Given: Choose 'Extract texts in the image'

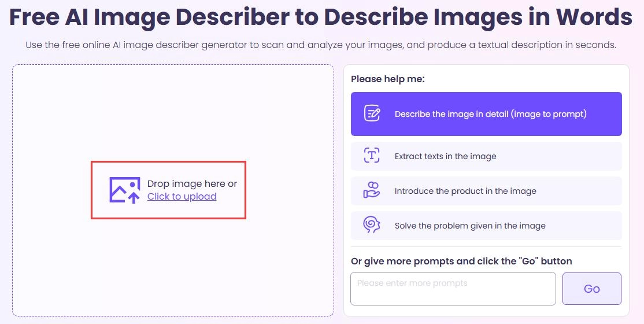Looking at the screenshot, I should pyautogui.click(x=445, y=156).
